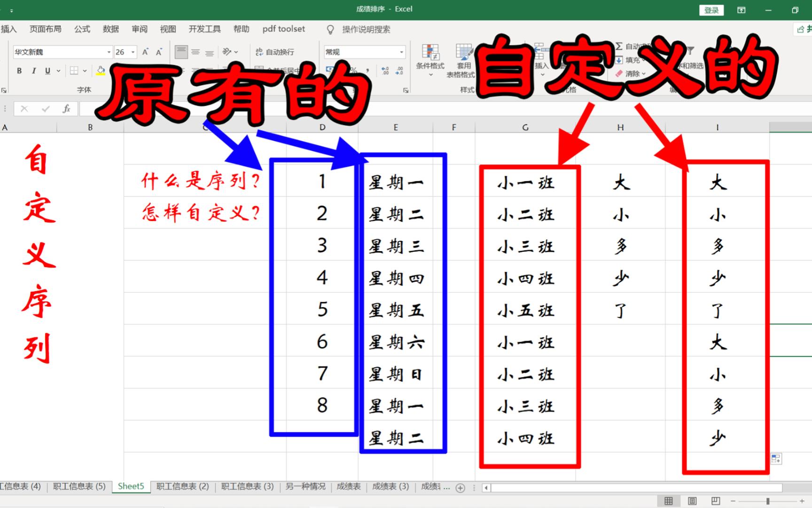
Task: Select column D header
Action: 322,127
